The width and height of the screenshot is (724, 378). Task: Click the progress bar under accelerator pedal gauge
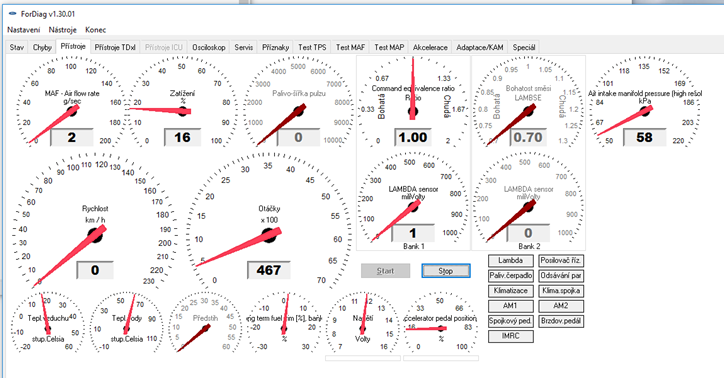tap(441, 358)
